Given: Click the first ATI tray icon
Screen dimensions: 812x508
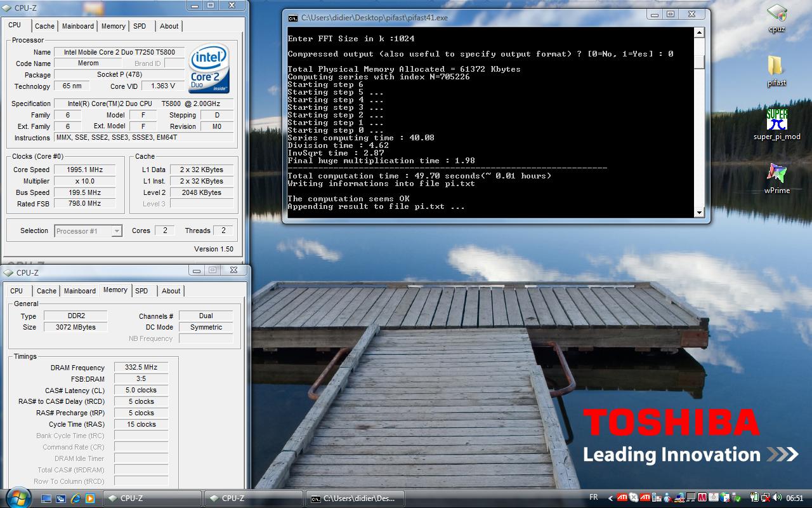Looking at the screenshot, I should click(622, 497).
